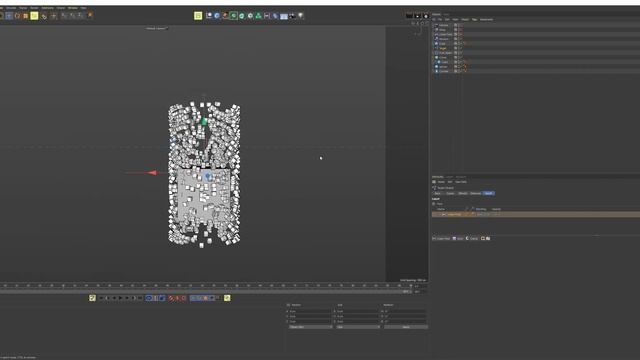Click the highlighted Falloff tab
The height and width of the screenshot is (360, 640).
pos(489,193)
